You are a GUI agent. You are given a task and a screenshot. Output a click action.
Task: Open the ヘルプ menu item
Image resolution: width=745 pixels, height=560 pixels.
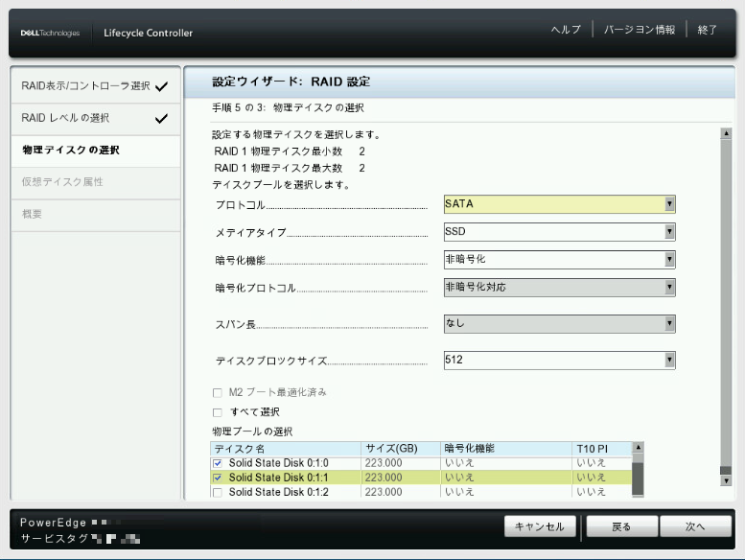566,30
